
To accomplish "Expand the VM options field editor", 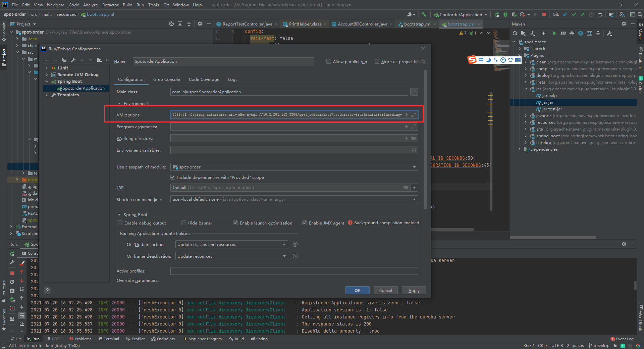I will point(414,115).
